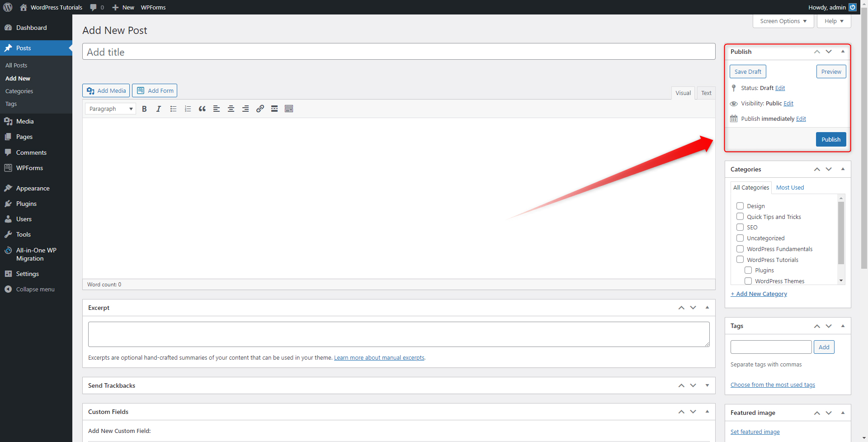Screen dimensions: 868x442
Task: Move Featured image panel down
Action: click(x=829, y=413)
